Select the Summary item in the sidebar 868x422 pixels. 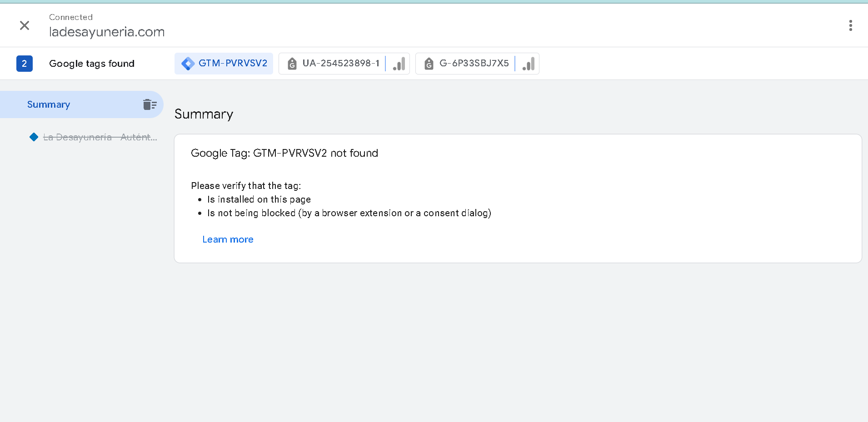(x=81, y=104)
